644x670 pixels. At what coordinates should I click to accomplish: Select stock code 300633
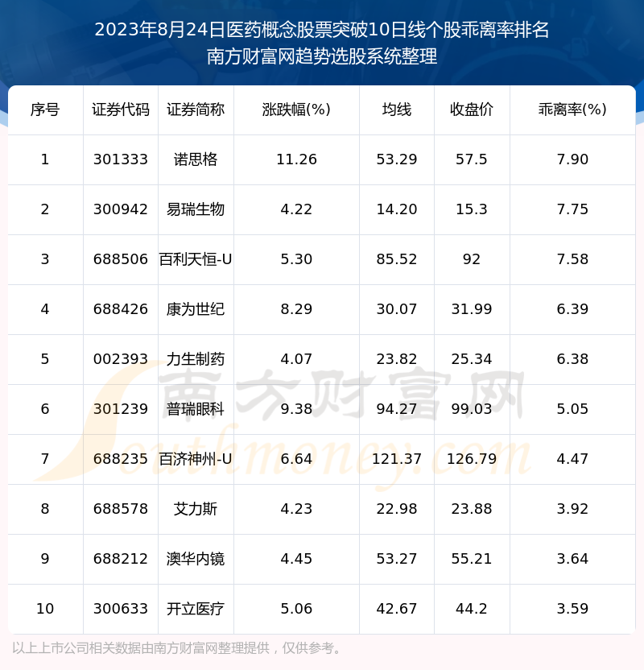coord(121,610)
